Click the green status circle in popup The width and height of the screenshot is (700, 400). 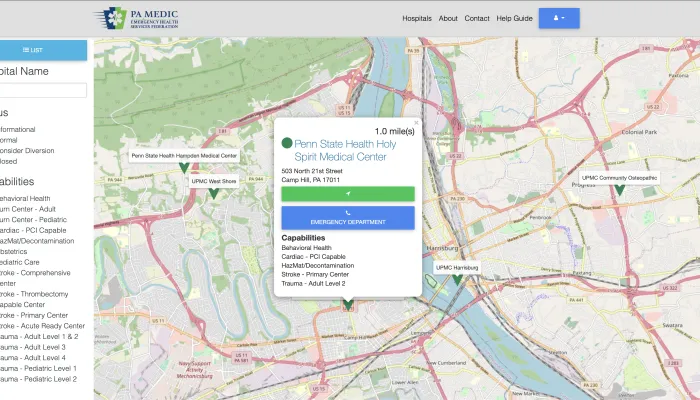click(x=287, y=144)
